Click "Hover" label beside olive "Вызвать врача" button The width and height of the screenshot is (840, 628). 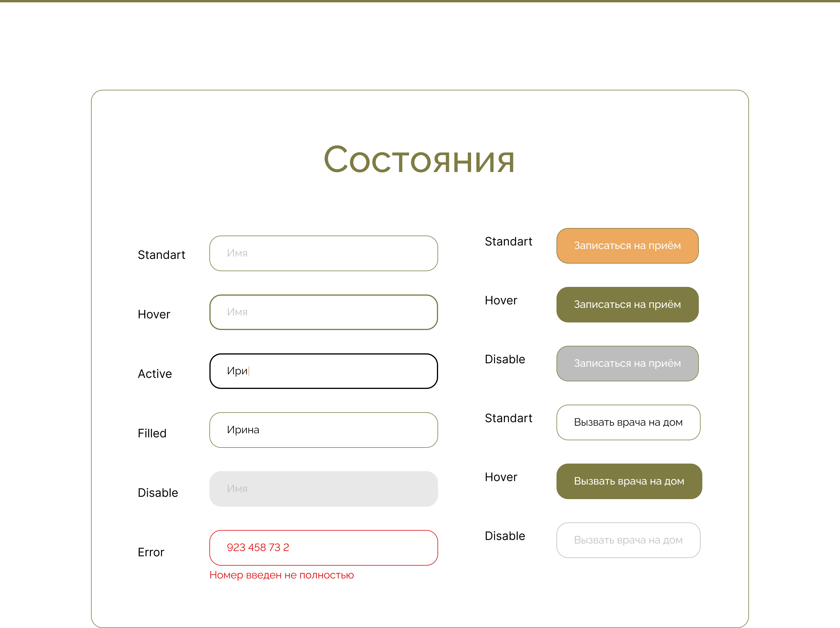501,477
